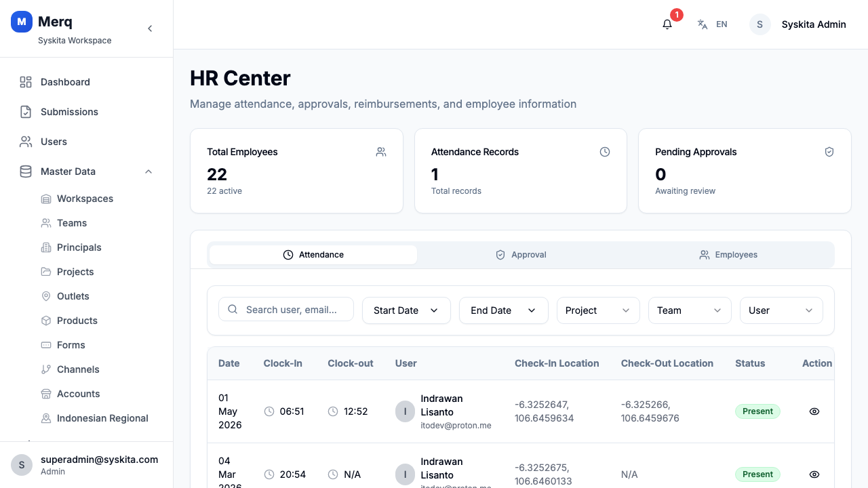This screenshot has width=868, height=488.
Task: Click the Teams icon in sidebar
Action: [x=46, y=223]
